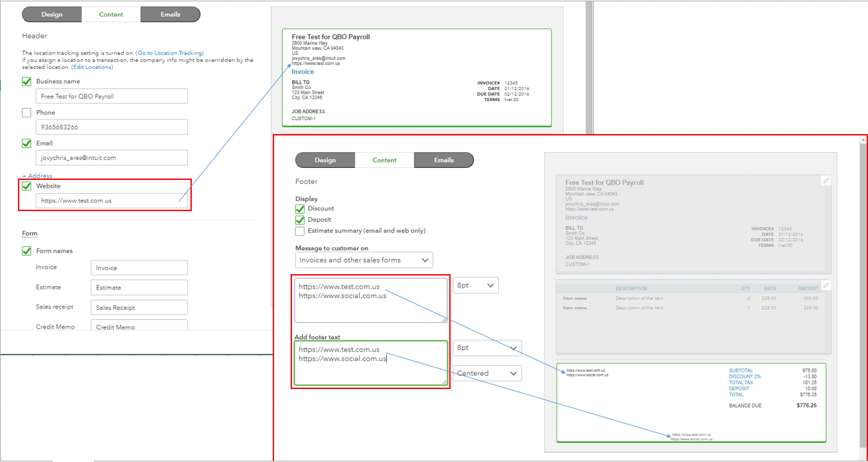Click the pencil edit icon on invoice header preview

coord(826,180)
